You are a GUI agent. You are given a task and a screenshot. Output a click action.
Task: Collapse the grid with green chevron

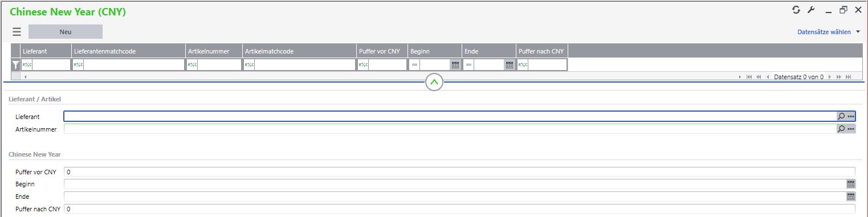click(x=434, y=83)
